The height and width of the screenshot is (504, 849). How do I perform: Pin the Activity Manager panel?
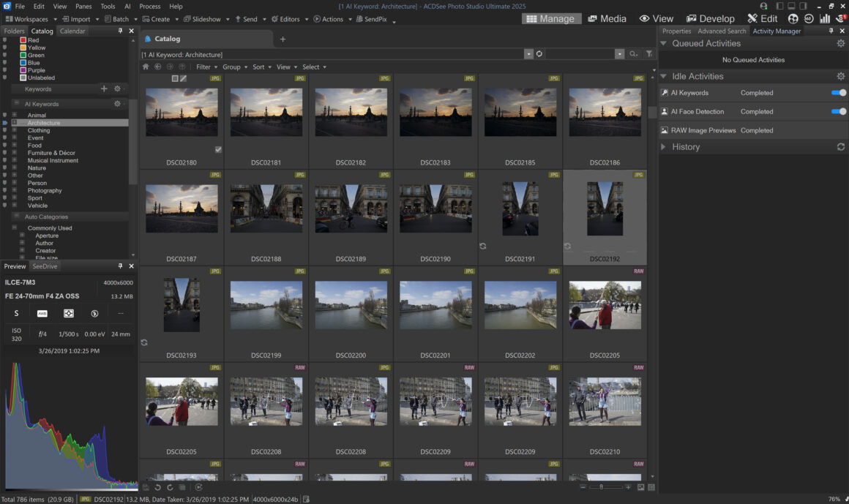[x=831, y=31]
